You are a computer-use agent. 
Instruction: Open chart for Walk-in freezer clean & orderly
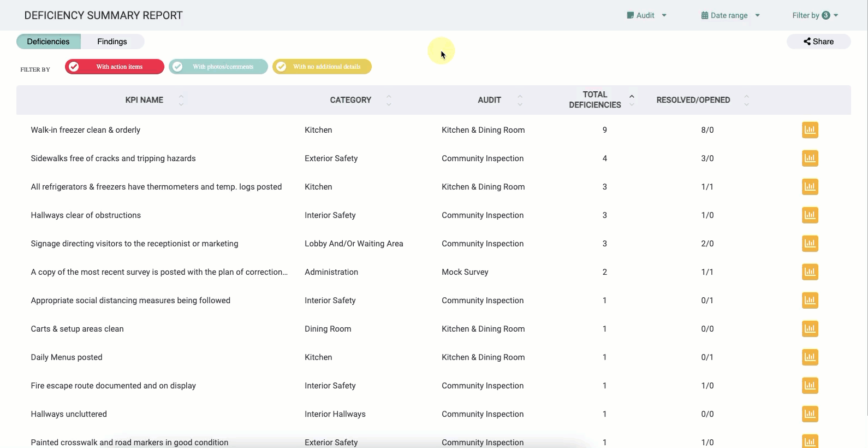[x=810, y=130]
